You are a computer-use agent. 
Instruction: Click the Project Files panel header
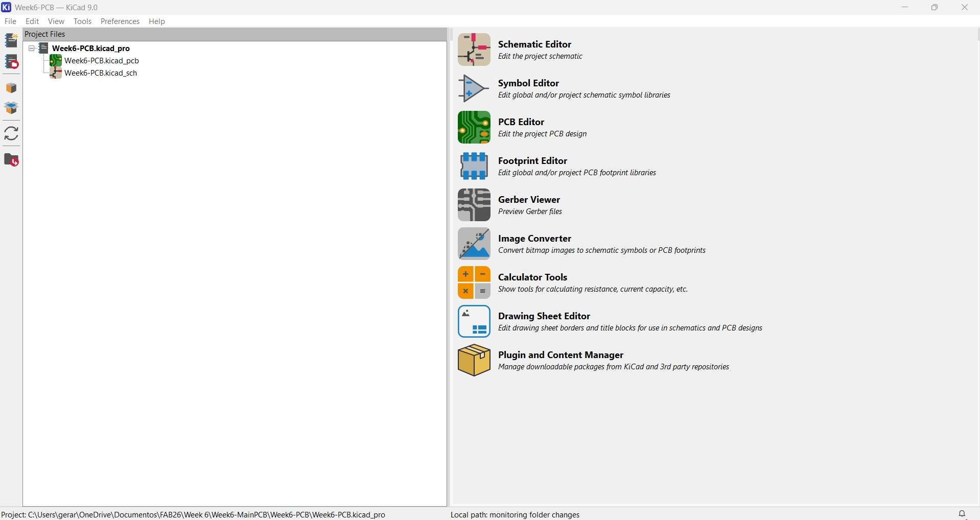pyautogui.click(x=235, y=34)
